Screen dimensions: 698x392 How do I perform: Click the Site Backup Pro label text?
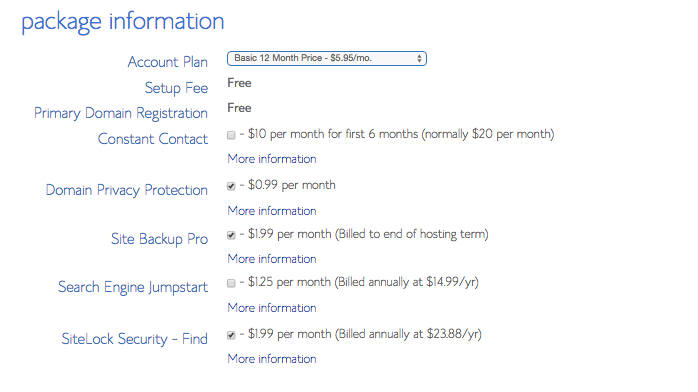pyautogui.click(x=160, y=239)
